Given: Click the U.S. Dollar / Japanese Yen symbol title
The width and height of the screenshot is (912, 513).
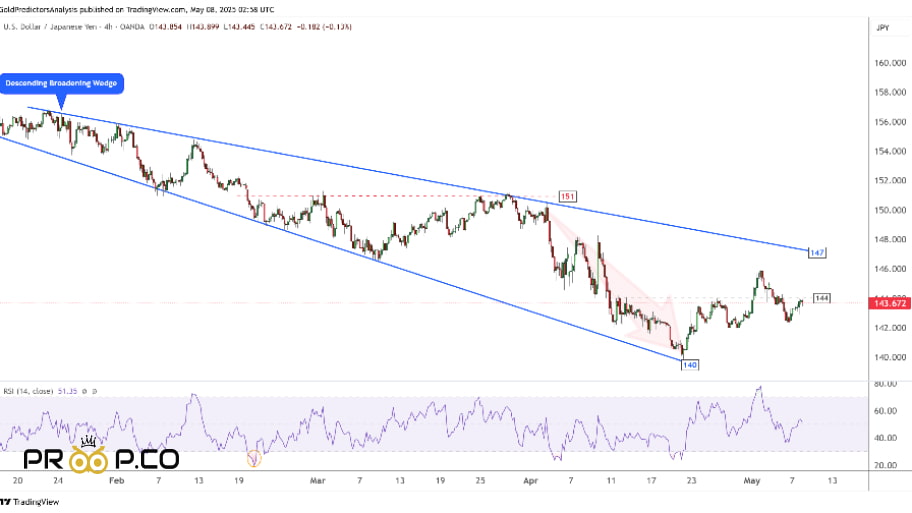Looking at the screenshot, I should pyautogui.click(x=51, y=27).
